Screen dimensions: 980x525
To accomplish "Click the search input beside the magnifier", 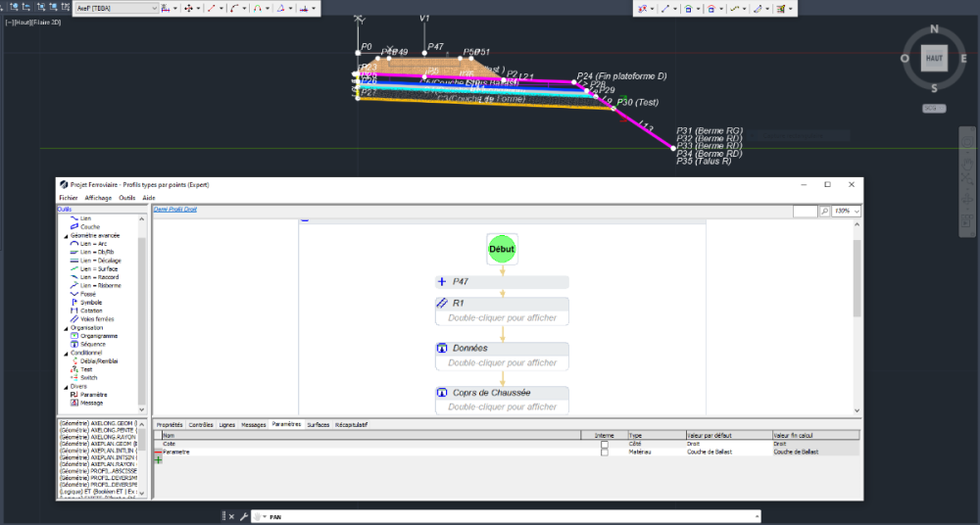I will coord(805,212).
